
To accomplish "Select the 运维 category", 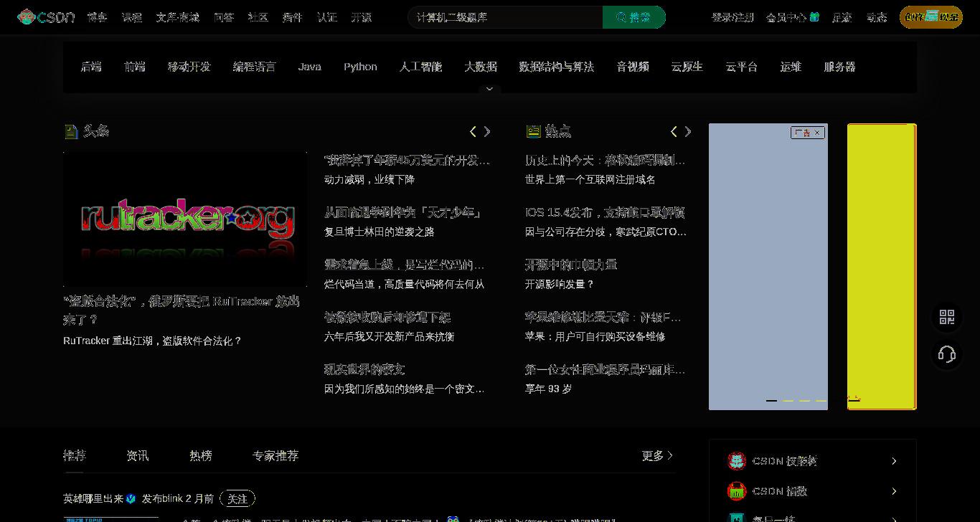I will pos(791,67).
